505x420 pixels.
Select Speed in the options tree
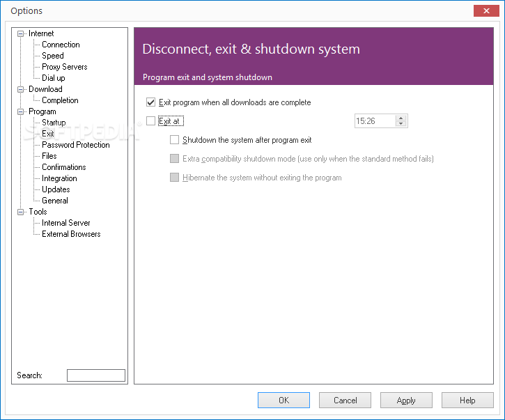tap(53, 56)
